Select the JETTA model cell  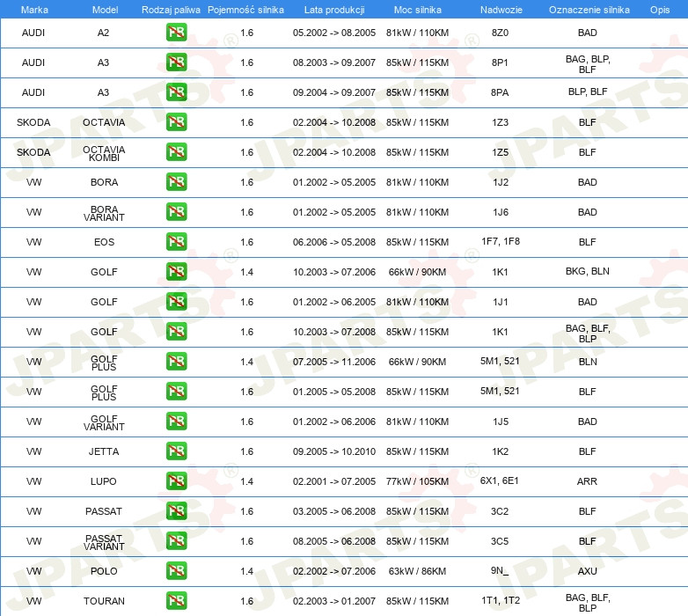pyautogui.click(x=104, y=451)
